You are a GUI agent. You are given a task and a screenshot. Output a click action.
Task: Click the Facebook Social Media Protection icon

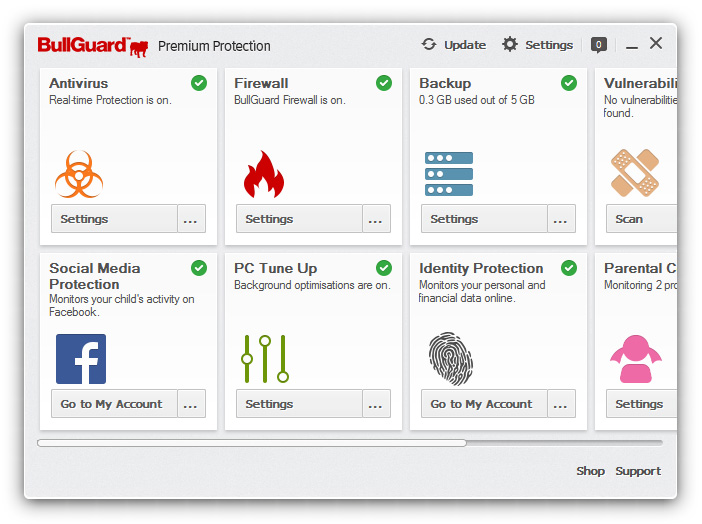80,359
